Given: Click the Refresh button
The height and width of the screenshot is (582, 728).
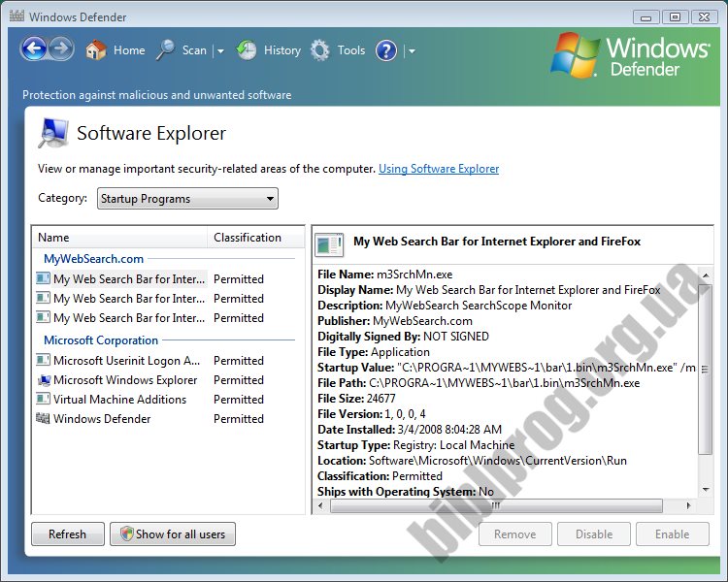Looking at the screenshot, I should coord(68,534).
